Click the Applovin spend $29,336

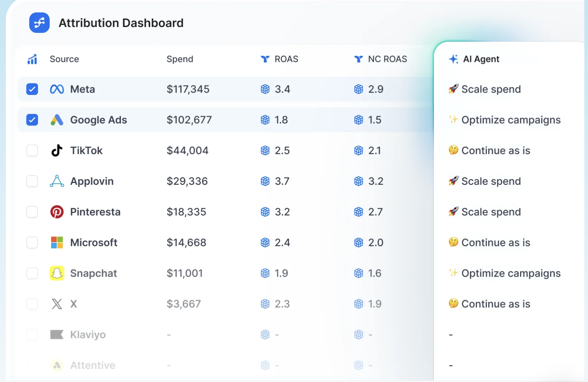[187, 181]
